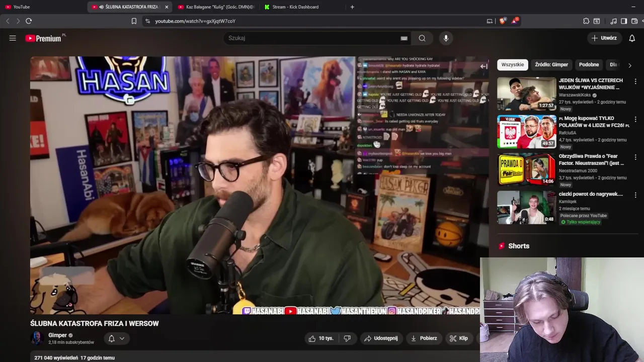
Task: Click the Brave Shields lion icon
Action: point(502,21)
